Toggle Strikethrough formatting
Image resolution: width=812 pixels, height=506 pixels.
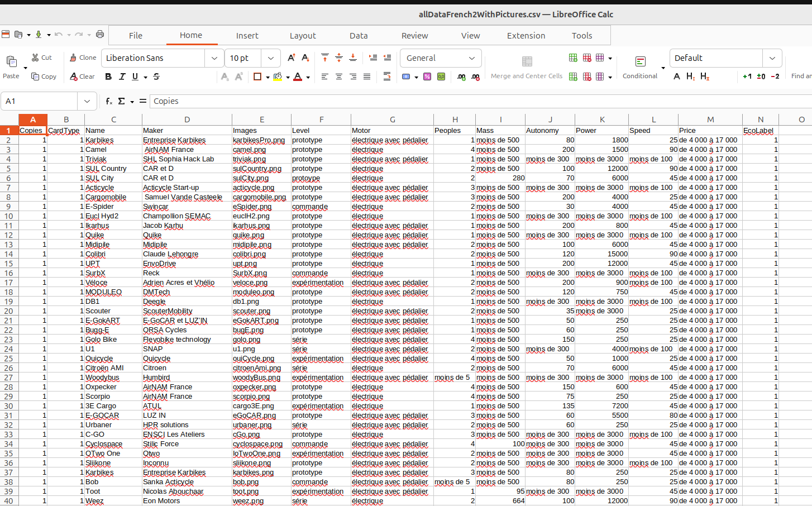[156, 77]
